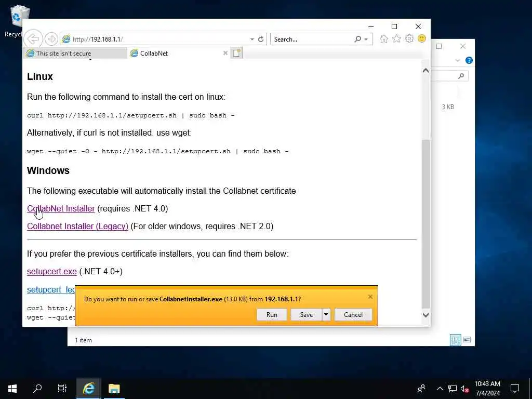532x399 pixels.
Task: Switch File Explorer to large icons view
Action: click(x=467, y=340)
